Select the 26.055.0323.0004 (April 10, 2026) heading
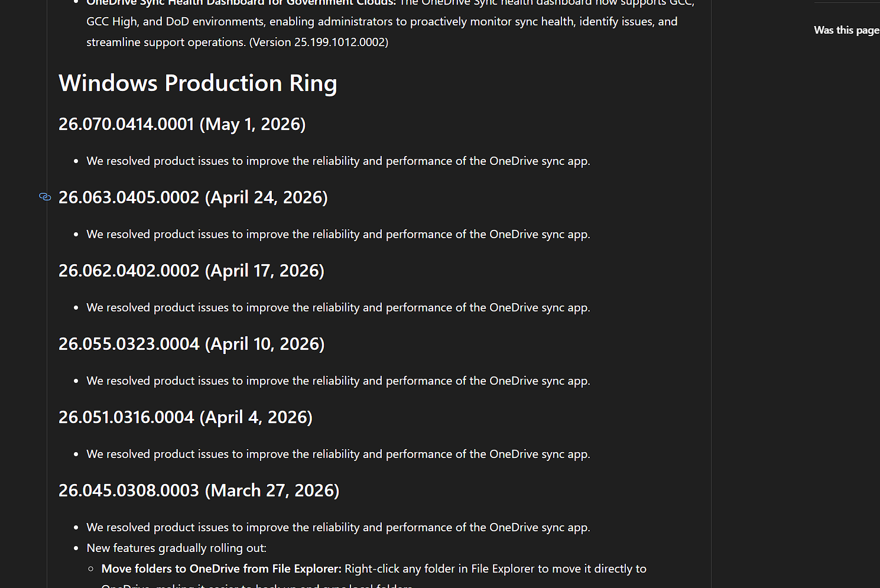Image resolution: width=880 pixels, height=588 pixels. [191, 344]
